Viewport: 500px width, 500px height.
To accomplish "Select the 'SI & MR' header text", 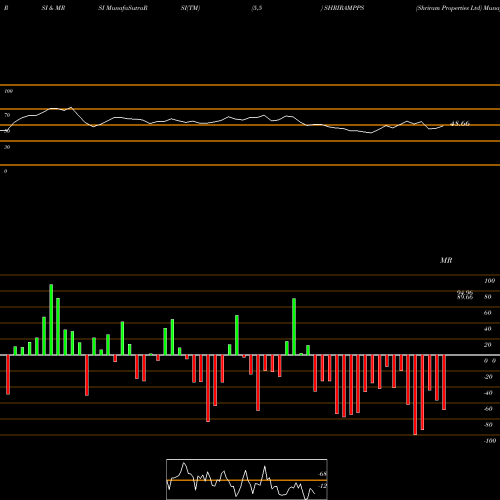I will pyautogui.click(x=53, y=8).
